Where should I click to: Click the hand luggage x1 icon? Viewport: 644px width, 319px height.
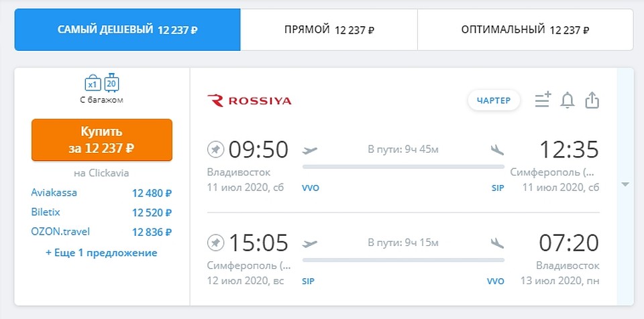[x=93, y=83]
